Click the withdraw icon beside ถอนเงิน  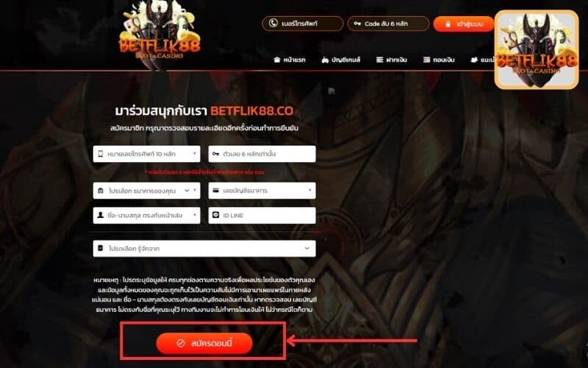[x=426, y=60]
